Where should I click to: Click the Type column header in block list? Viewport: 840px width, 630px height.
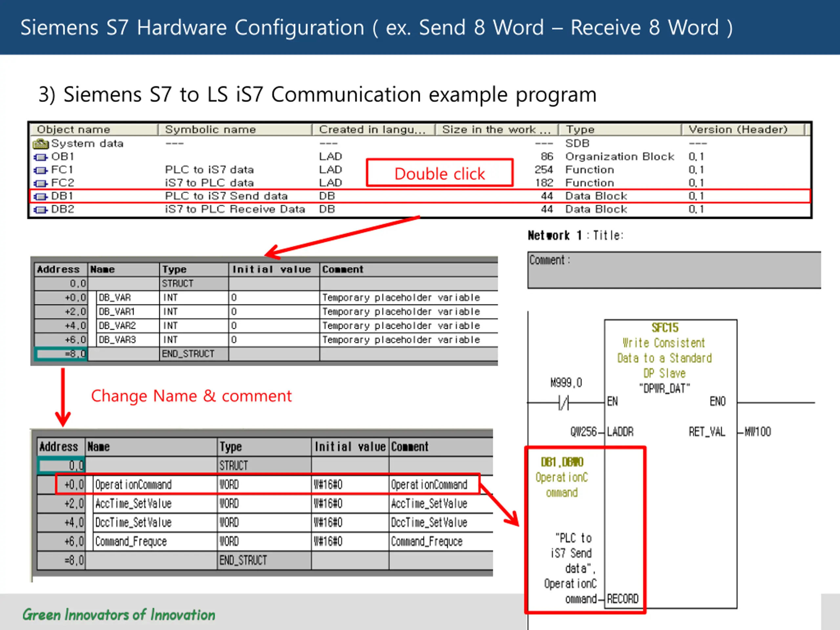pyautogui.click(x=620, y=130)
